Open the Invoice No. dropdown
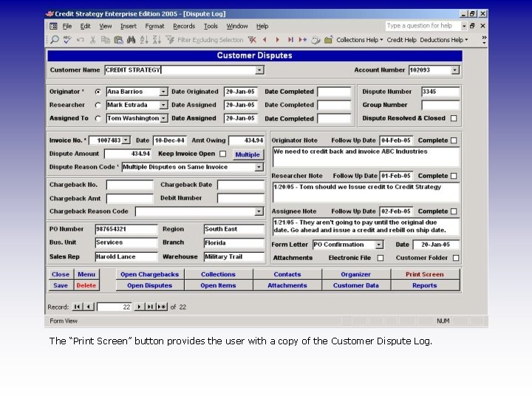Viewport: 532px width, 399px height. tap(126, 140)
